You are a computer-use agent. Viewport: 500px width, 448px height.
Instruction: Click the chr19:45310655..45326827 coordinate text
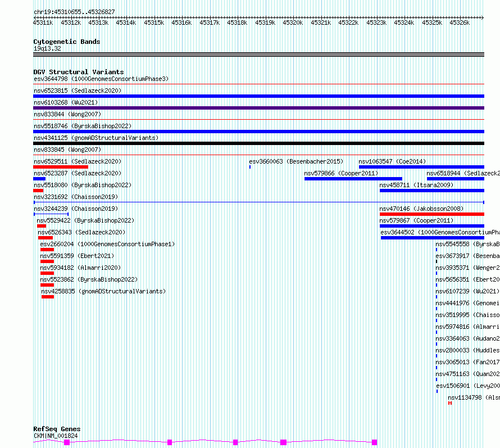(74, 12)
